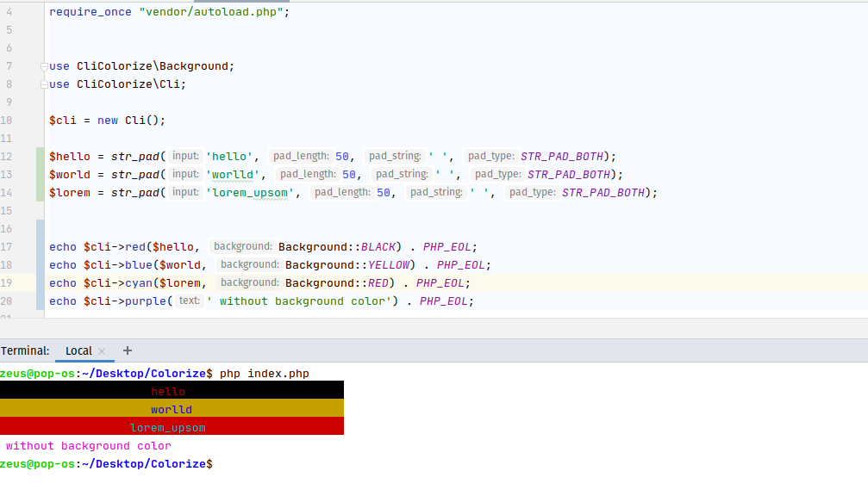Click the $cli variable on line 10
868x496 pixels.
63,120
